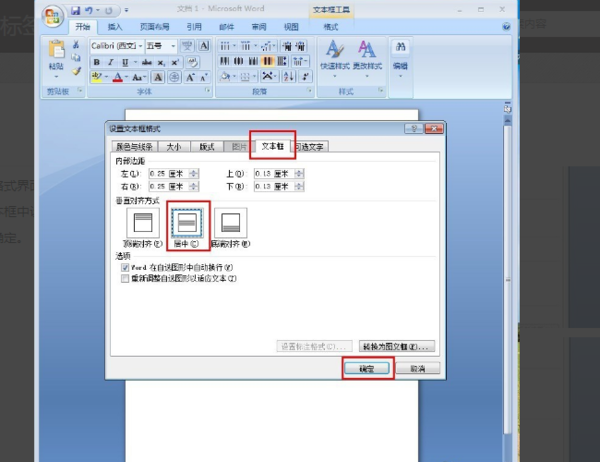
Task: Click the 转换为图文框 button
Action: (x=396, y=346)
